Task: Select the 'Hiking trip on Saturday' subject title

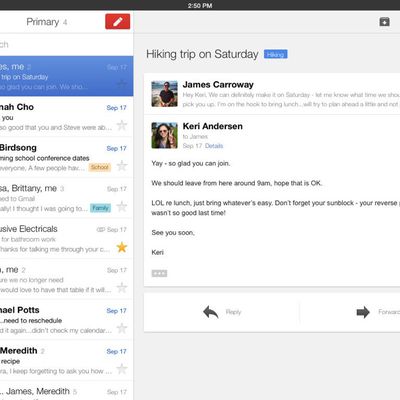Action: (x=202, y=54)
